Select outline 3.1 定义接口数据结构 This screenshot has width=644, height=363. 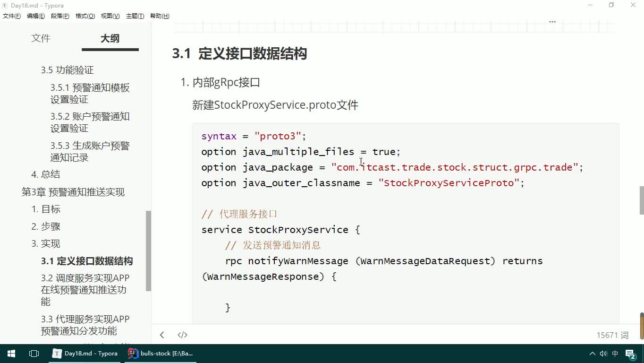click(87, 261)
